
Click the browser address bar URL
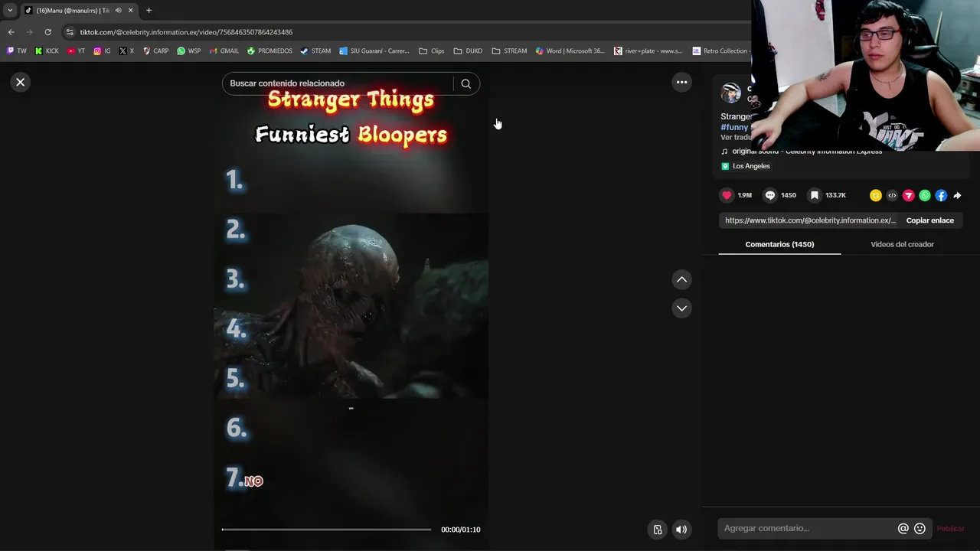pyautogui.click(x=186, y=32)
